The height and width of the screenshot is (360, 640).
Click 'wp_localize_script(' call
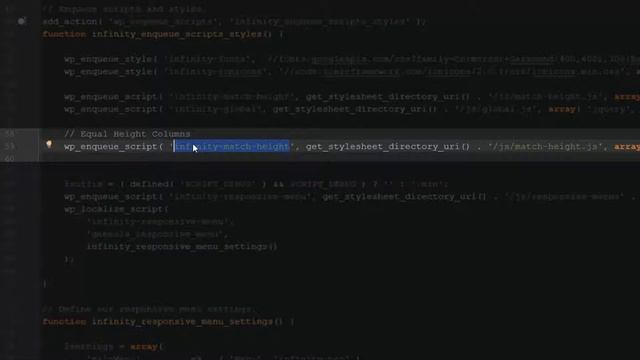pos(116,209)
